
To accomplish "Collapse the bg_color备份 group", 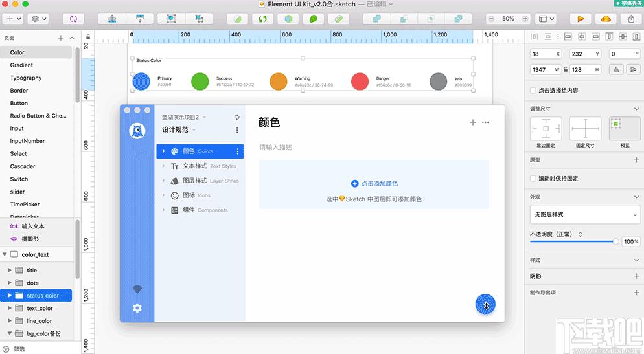I will (10, 333).
